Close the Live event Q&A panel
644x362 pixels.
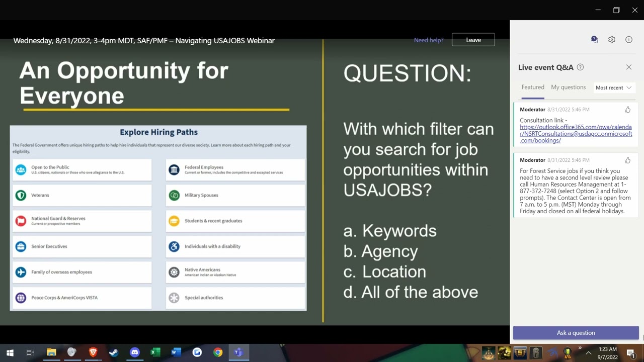coord(629,67)
